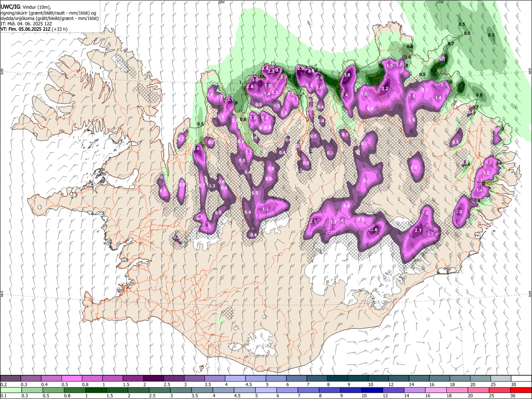The width and height of the screenshot is (532, 399).
Task: Click the '(+33 h)' forecast offset text
Action: [x=60, y=29]
